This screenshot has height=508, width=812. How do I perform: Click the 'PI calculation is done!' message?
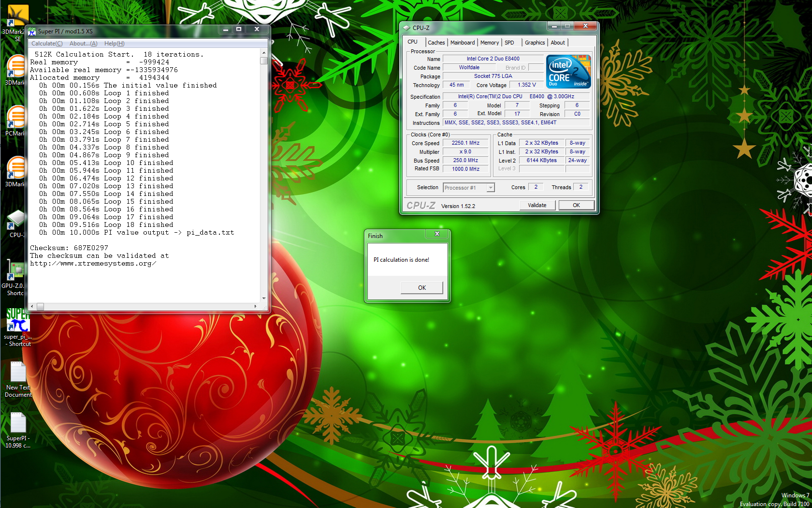click(x=401, y=260)
